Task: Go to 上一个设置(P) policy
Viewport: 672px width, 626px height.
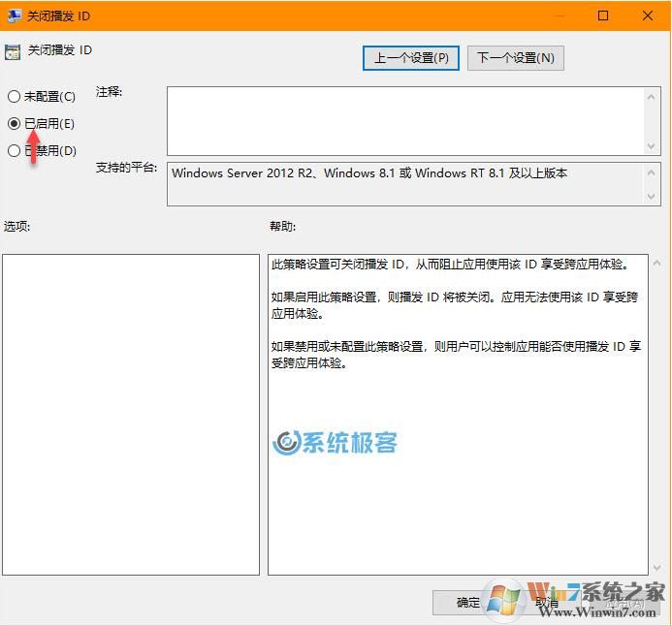Action: [412, 58]
